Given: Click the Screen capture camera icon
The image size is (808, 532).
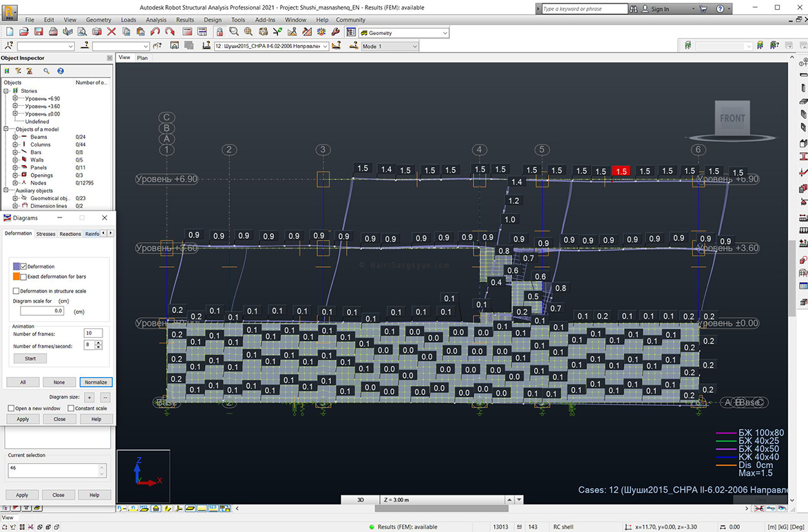Looking at the screenshot, I should click(x=97, y=32).
